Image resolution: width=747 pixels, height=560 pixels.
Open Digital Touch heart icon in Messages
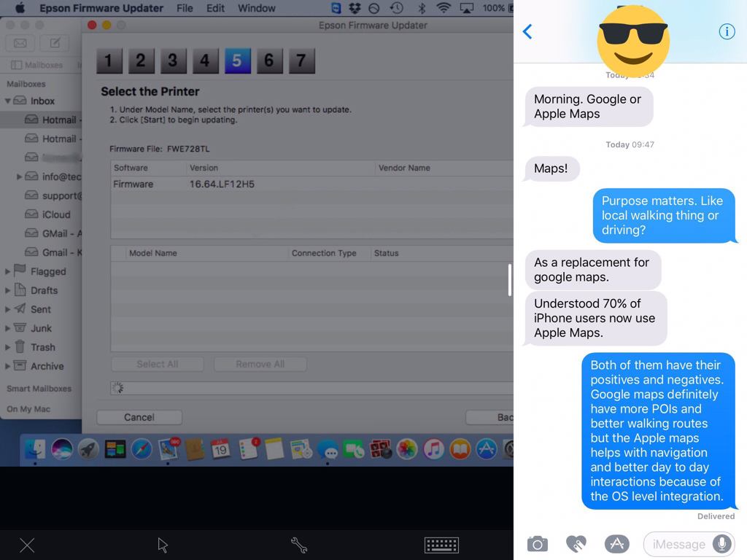[x=576, y=544]
